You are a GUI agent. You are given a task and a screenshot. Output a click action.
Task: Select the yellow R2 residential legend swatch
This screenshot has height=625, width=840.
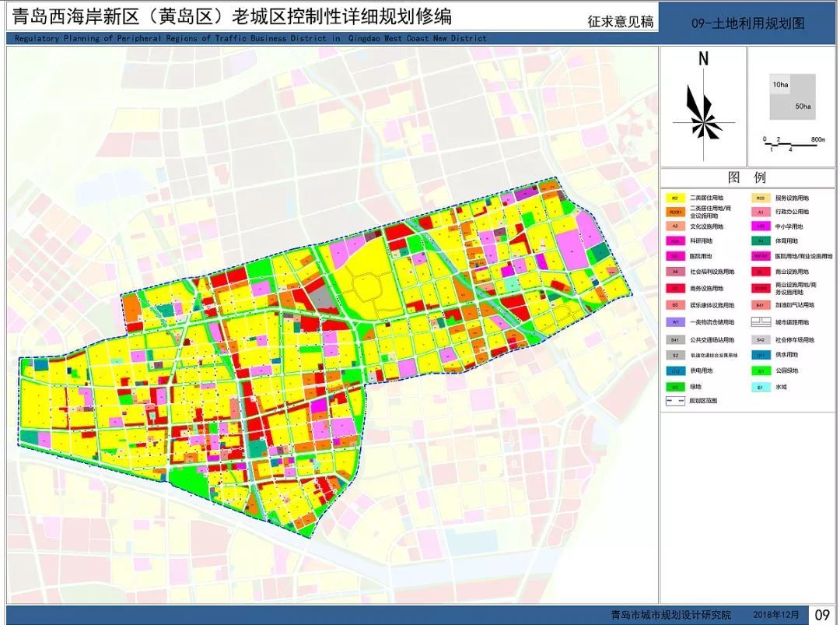point(675,198)
